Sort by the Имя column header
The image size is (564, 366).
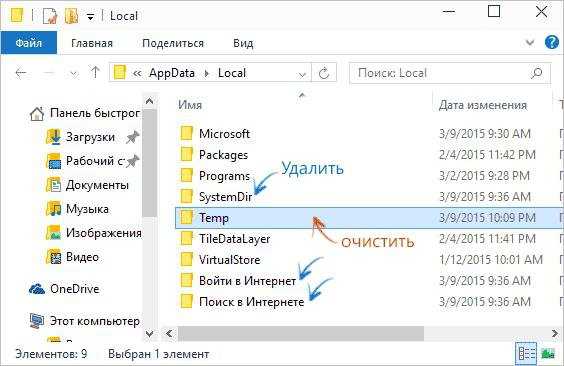[190, 105]
